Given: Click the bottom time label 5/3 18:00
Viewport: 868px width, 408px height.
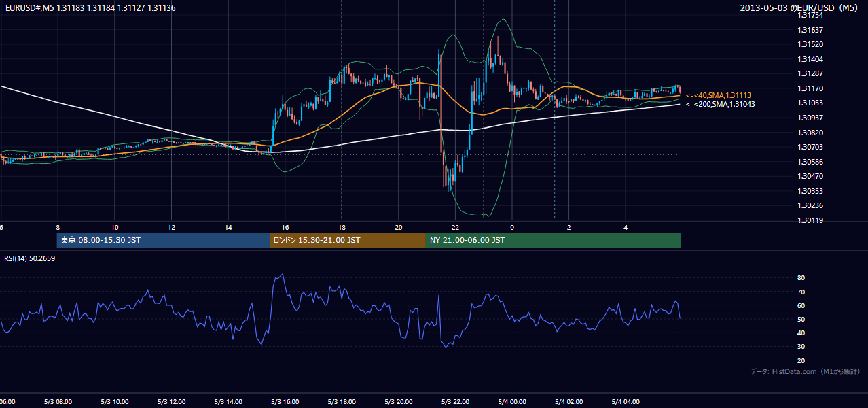Looking at the screenshot, I should pyautogui.click(x=342, y=402).
